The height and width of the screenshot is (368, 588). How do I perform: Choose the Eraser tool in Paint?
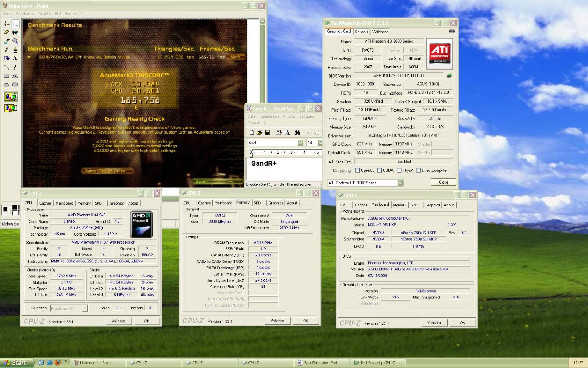(x=6, y=32)
